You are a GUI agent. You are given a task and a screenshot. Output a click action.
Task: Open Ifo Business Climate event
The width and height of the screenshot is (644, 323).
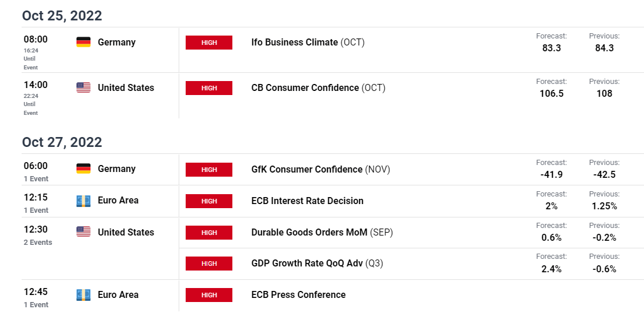tap(308, 42)
